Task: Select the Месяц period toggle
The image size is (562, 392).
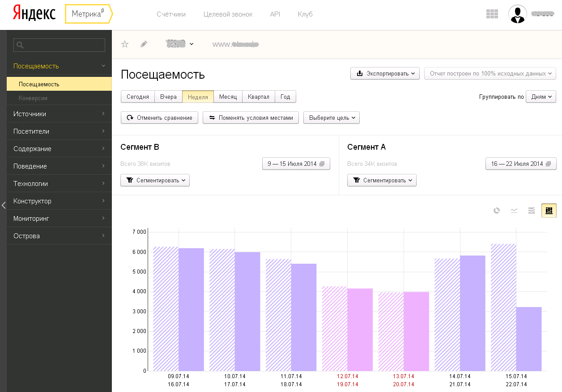Action: tap(228, 97)
